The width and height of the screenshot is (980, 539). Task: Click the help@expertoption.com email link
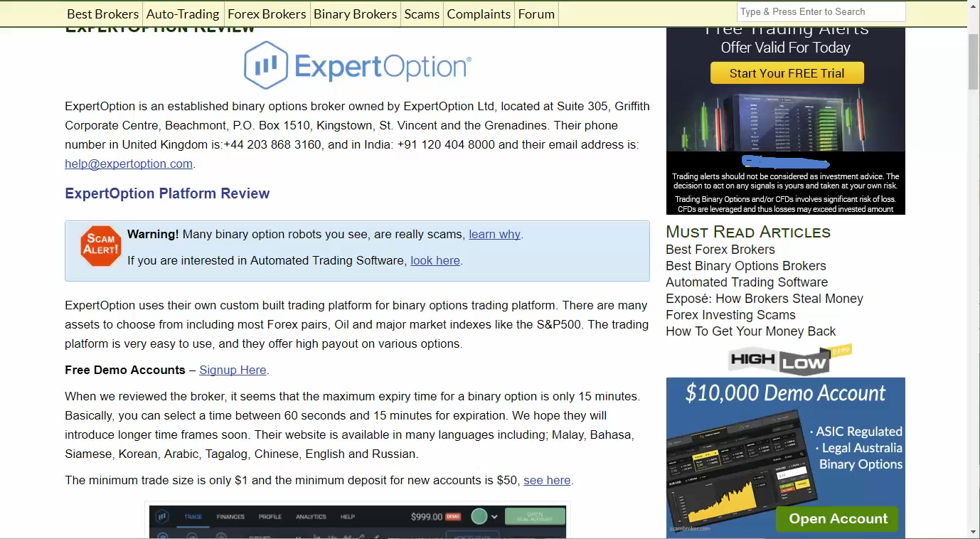[129, 164]
